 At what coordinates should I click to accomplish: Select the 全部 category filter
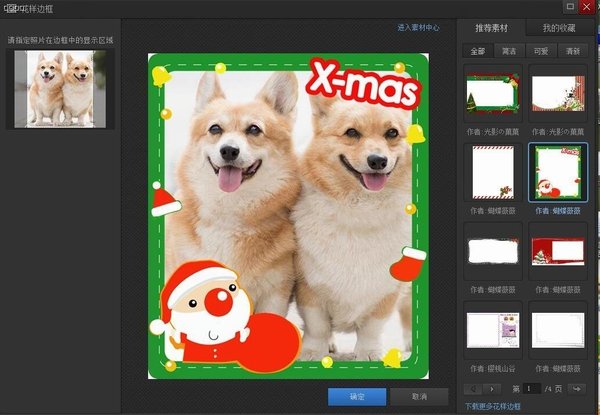coord(477,51)
